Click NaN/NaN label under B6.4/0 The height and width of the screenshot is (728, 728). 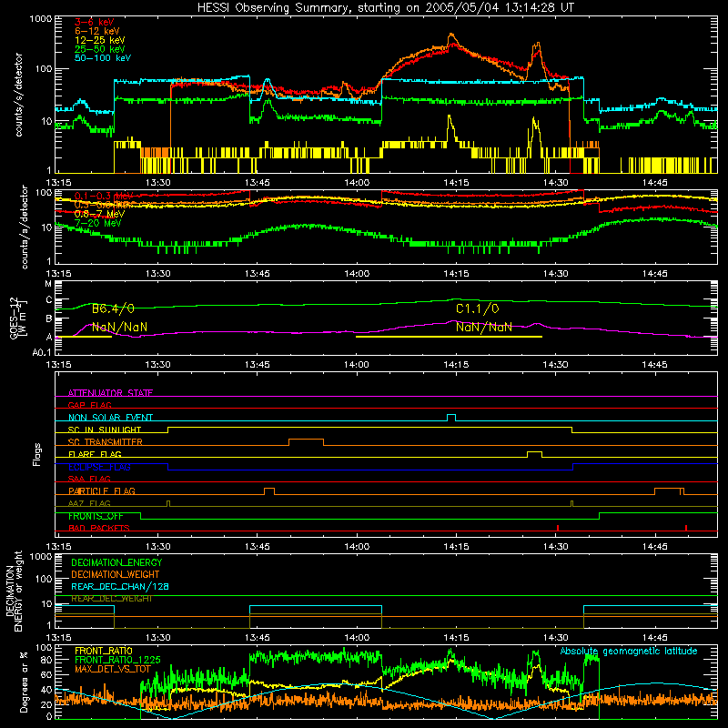[119, 328]
